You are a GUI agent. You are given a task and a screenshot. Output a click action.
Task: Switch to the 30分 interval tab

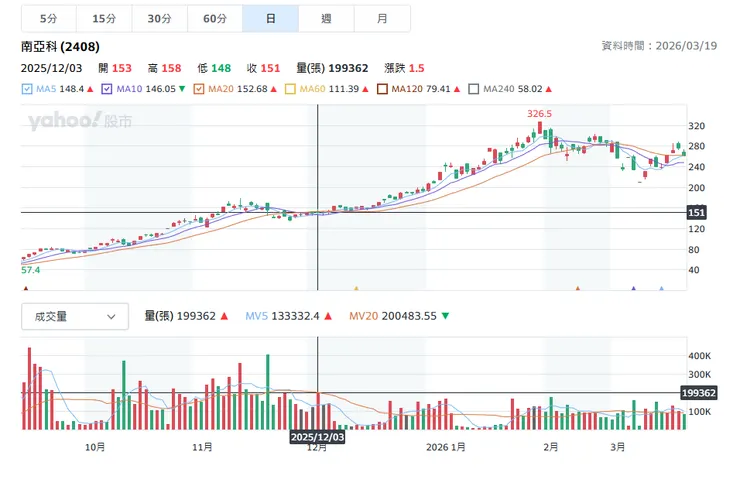pyautogui.click(x=160, y=19)
